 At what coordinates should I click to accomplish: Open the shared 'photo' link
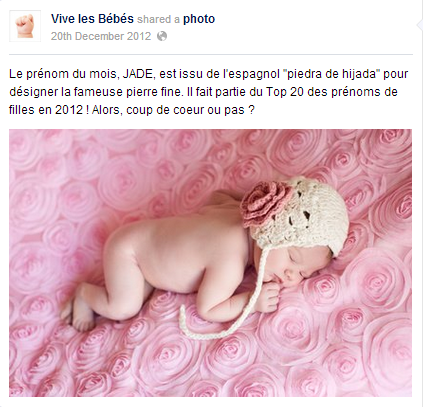tap(199, 19)
